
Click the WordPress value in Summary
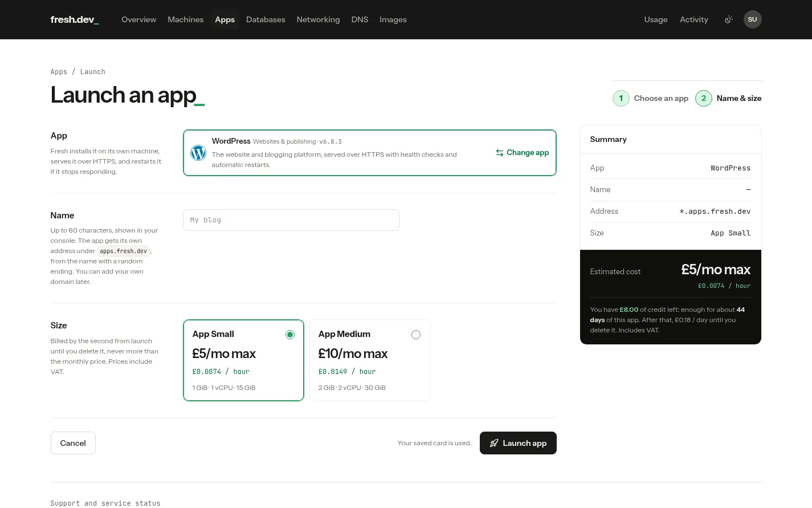731,168
